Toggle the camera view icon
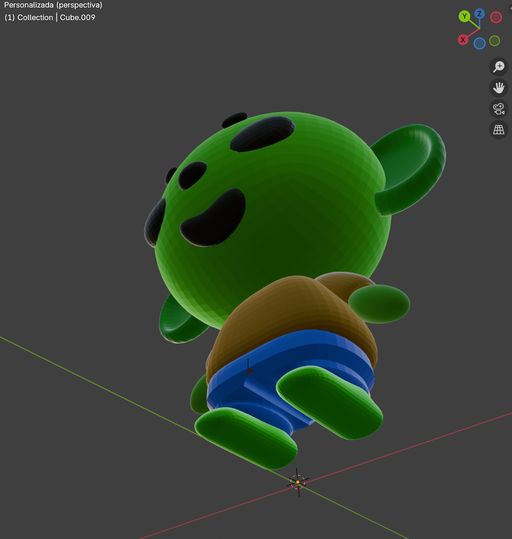 pyautogui.click(x=498, y=109)
